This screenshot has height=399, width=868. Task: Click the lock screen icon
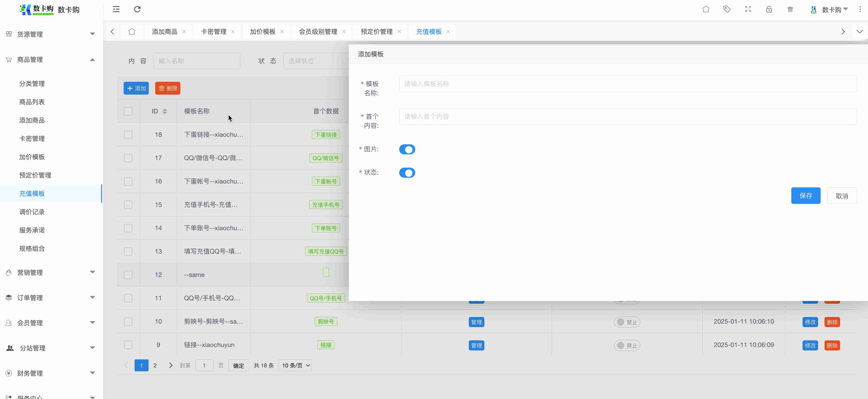(x=769, y=9)
